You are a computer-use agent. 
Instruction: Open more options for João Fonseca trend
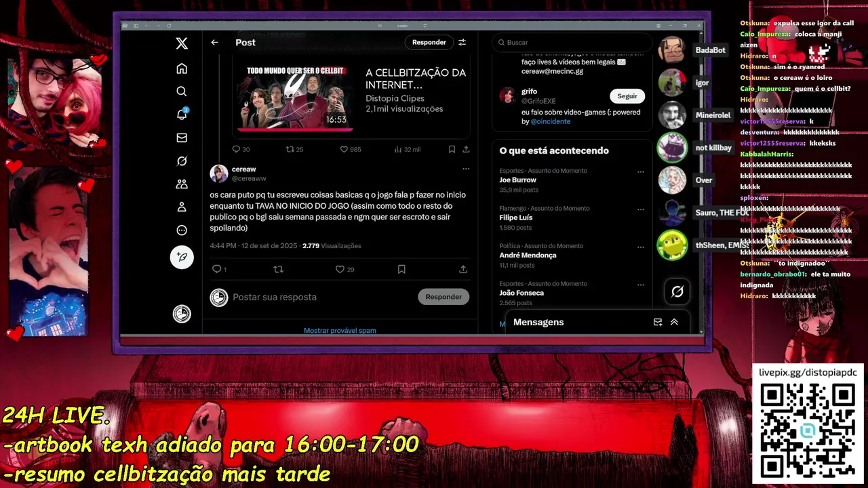tap(640, 285)
